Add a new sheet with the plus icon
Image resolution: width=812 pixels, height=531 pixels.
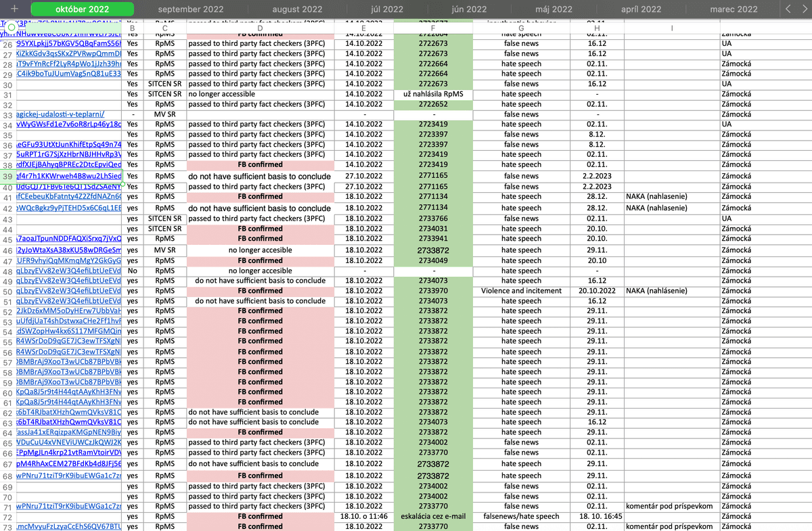coord(14,9)
